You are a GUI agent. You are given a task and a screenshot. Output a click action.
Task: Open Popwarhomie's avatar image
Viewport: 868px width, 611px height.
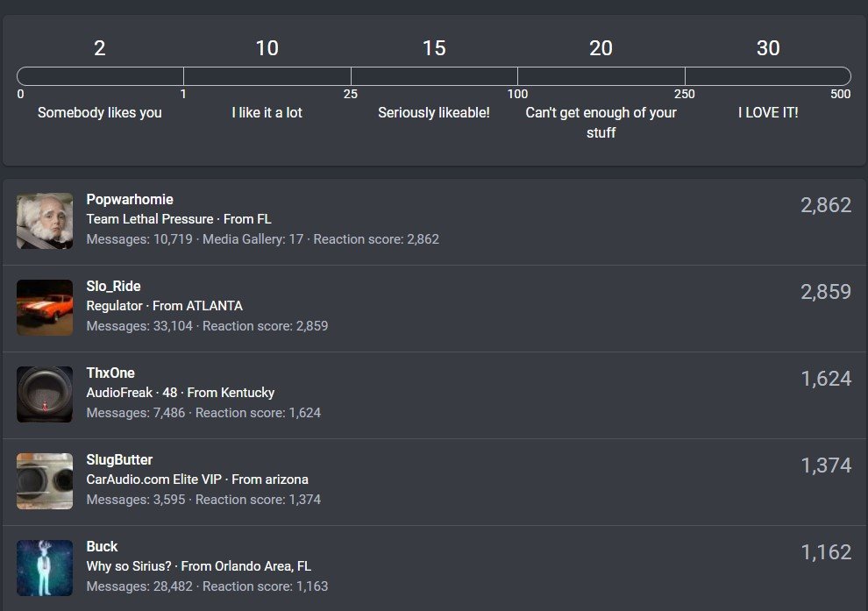[45, 221]
